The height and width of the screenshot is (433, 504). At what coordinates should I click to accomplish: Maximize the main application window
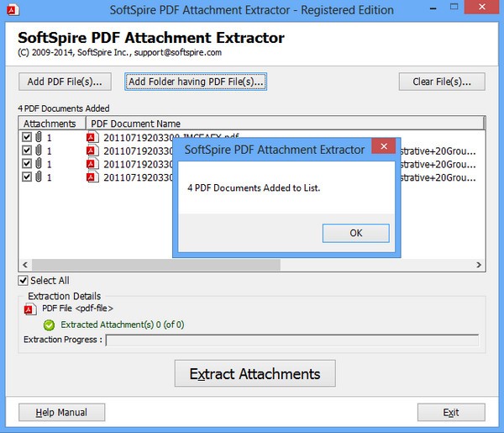(x=454, y=7)
